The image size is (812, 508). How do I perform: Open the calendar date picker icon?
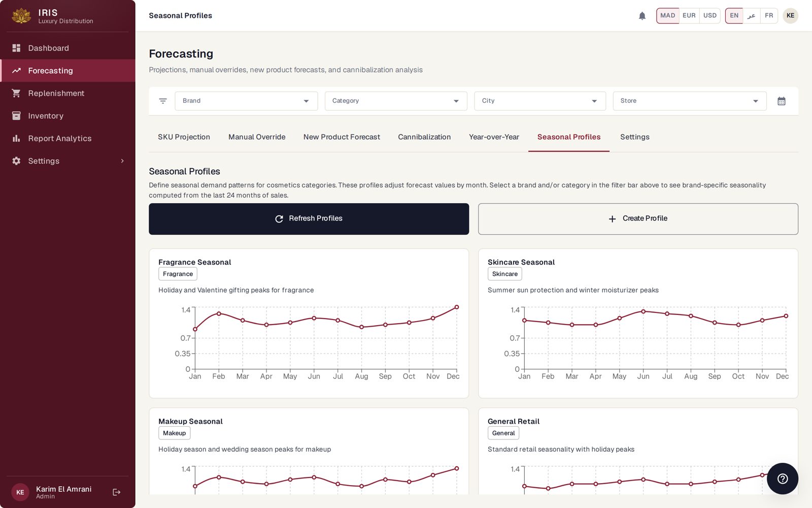[782, 101]
